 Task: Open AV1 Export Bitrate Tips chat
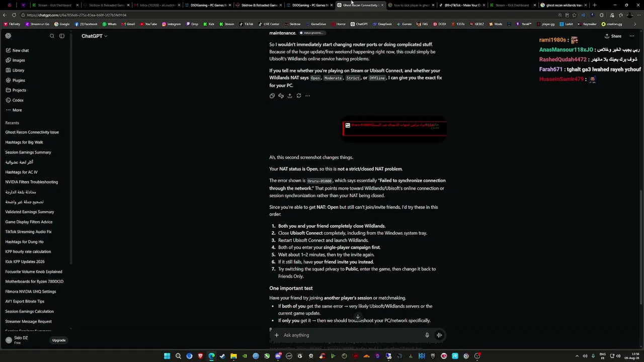pyautogui.click(x=25, y=302)
